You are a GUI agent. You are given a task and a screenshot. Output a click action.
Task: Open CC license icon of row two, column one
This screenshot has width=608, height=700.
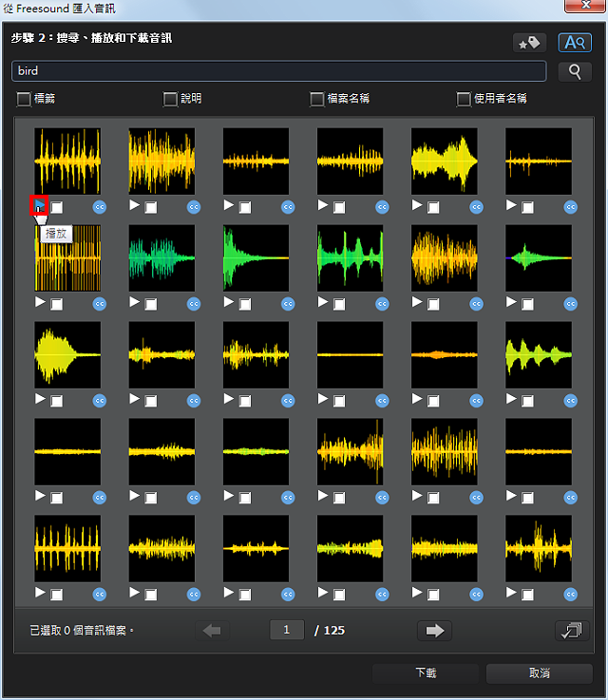pos(100,304)
